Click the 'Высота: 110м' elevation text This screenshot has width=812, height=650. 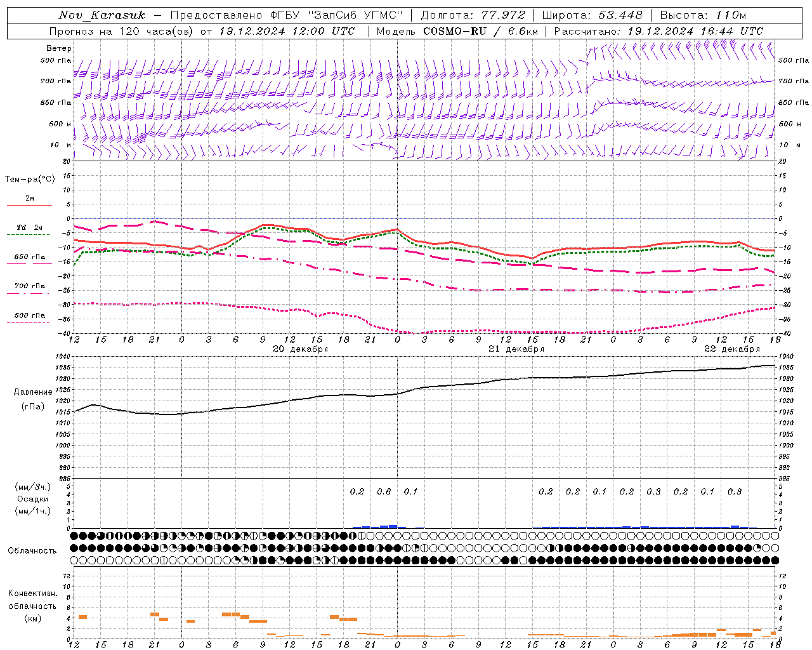[703, 15]
